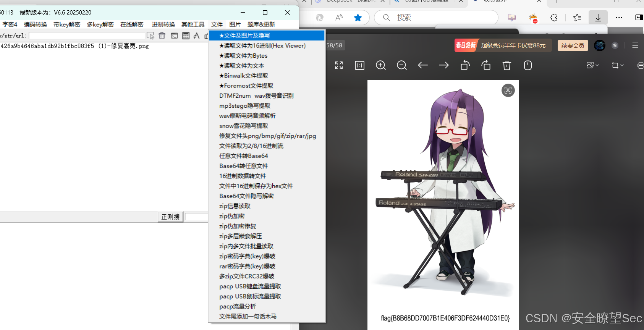Viewport: 644px width, 330px height.
Task: Click the browser sidebar toggle icon
Action: [639, 18]
